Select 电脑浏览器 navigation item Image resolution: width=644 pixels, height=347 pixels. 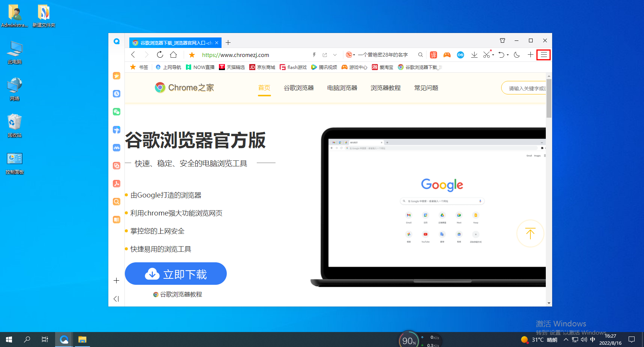tap(342, 88)
